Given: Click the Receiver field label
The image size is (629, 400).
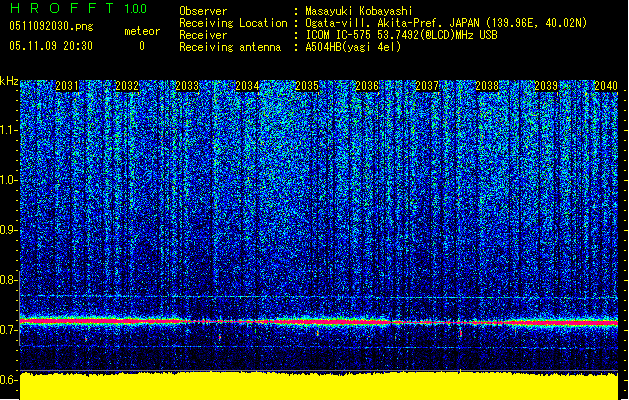Looking at the screenshot, I should pos(203,35).
